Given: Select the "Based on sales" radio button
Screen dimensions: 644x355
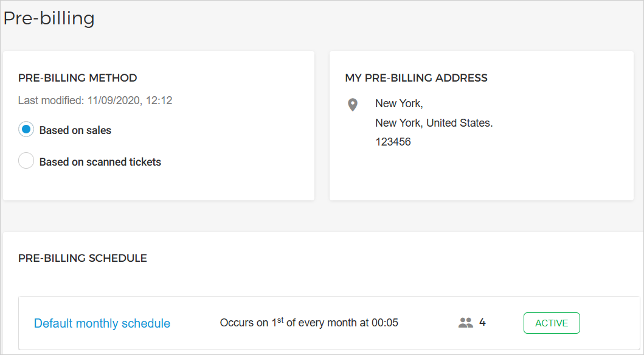Looking at the screenshot, I should coord(26,130).
